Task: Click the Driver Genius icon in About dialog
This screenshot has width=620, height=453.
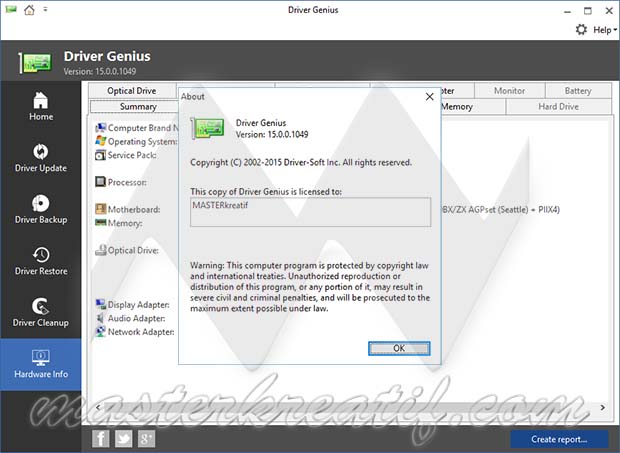Action: [208, 128]
